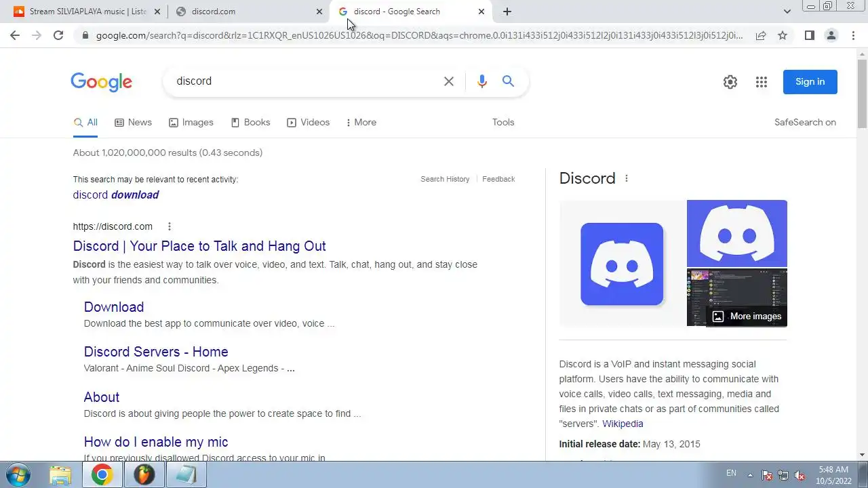Viewport: 868px width, 488px height.
Task: Open options next to https://discord.com
Action: 170,226
